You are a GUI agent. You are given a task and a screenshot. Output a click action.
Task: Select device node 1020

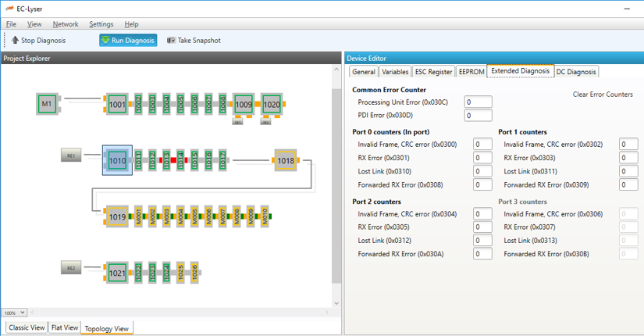(271, 104)
